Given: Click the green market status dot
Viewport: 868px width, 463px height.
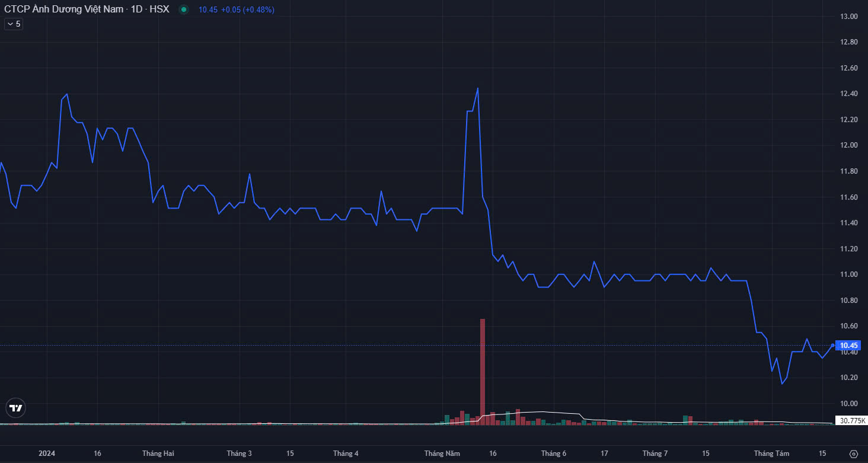Looking at the screenshot, I should point(183,9).
